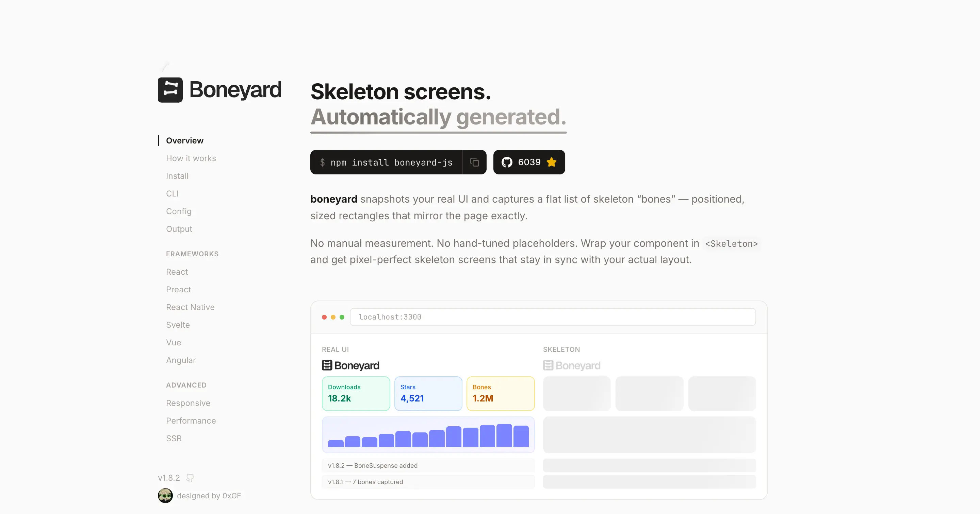Viewport: 980px width, 514px height.
Task: Navigate to the CLI page
Action: click(172, 193)
